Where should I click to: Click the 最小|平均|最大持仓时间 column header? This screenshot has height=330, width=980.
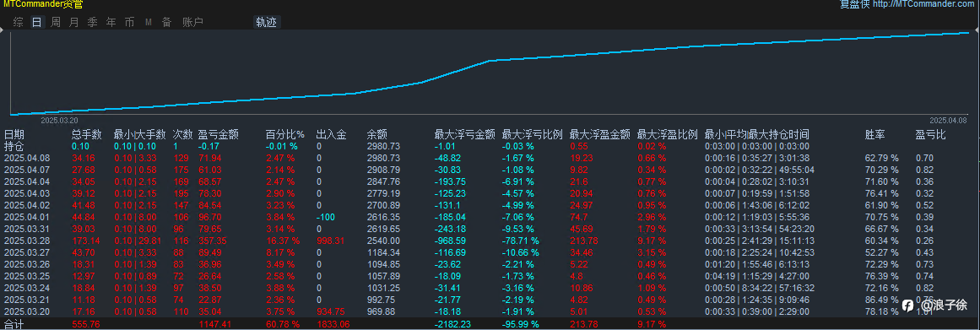coord(757,134)
